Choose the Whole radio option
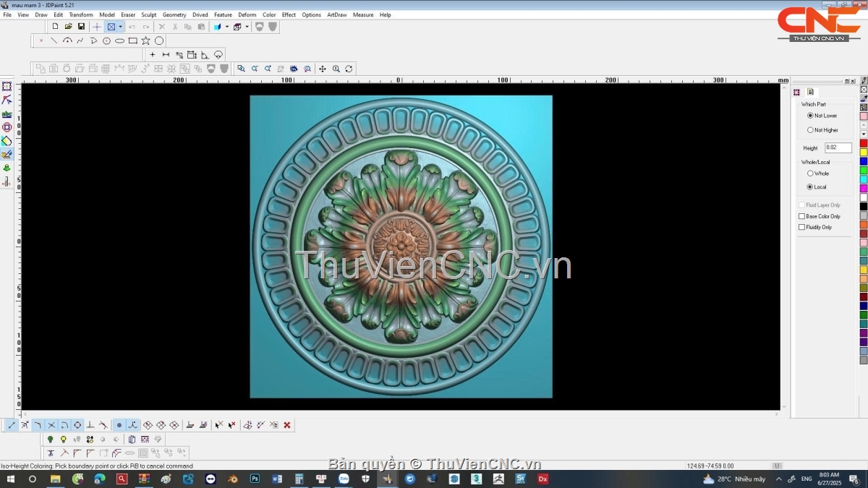 coord(810,174)
